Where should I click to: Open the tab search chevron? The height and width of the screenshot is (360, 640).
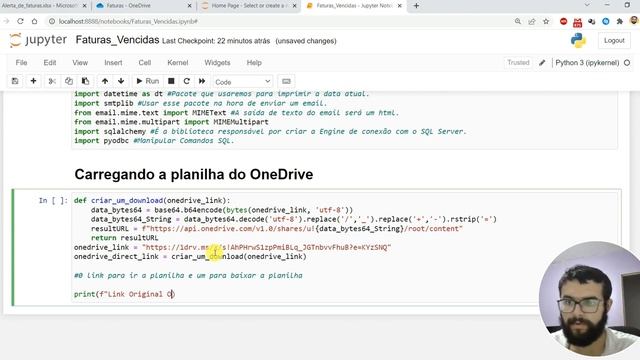click(x=587, y=5)
